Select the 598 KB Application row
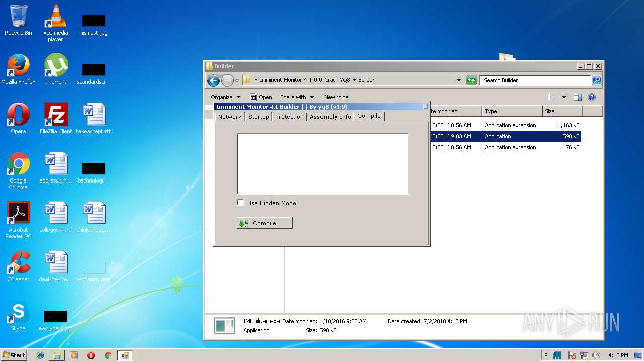Screen dimensions: 644x362 pyautogui.click(x=506, y=136)
